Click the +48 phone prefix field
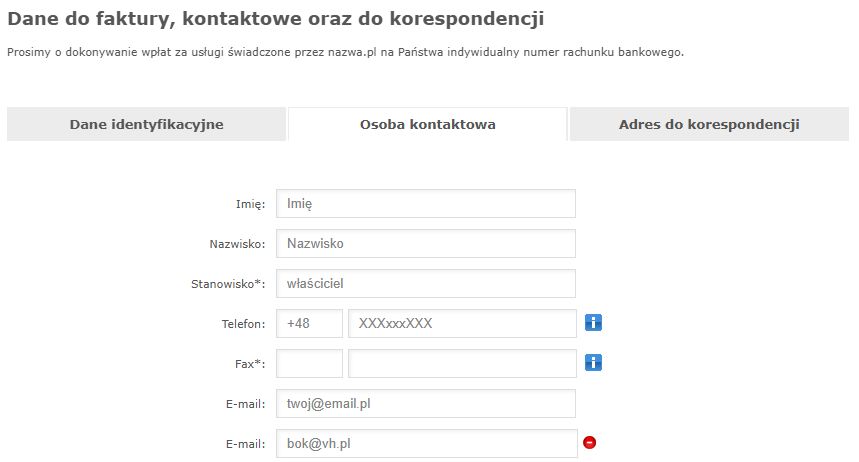 tap(309, 323)
